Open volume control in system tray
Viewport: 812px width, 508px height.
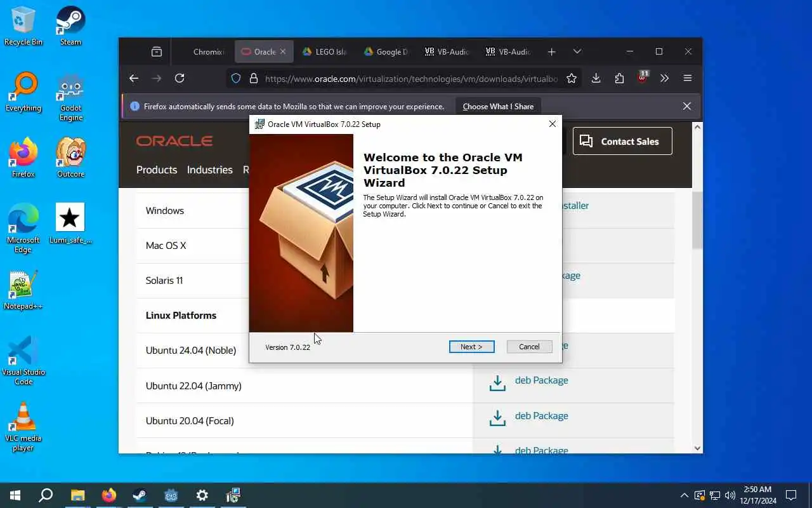coord(730,495)
